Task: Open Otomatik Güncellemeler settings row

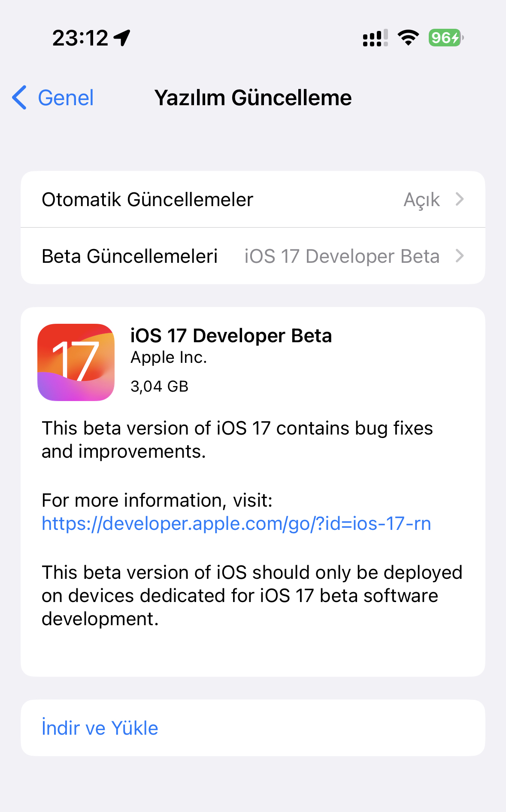Action: coord(253,199)
